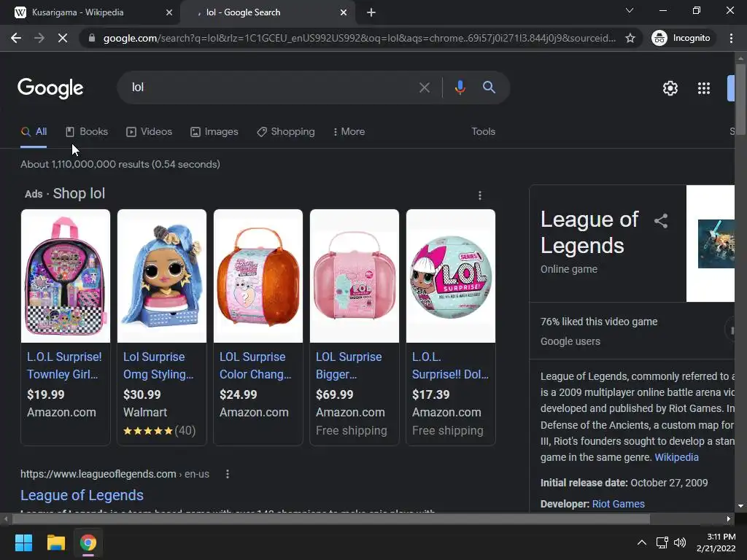
Task: Run search with magnifying glass icon
Action: click(489, 87)
